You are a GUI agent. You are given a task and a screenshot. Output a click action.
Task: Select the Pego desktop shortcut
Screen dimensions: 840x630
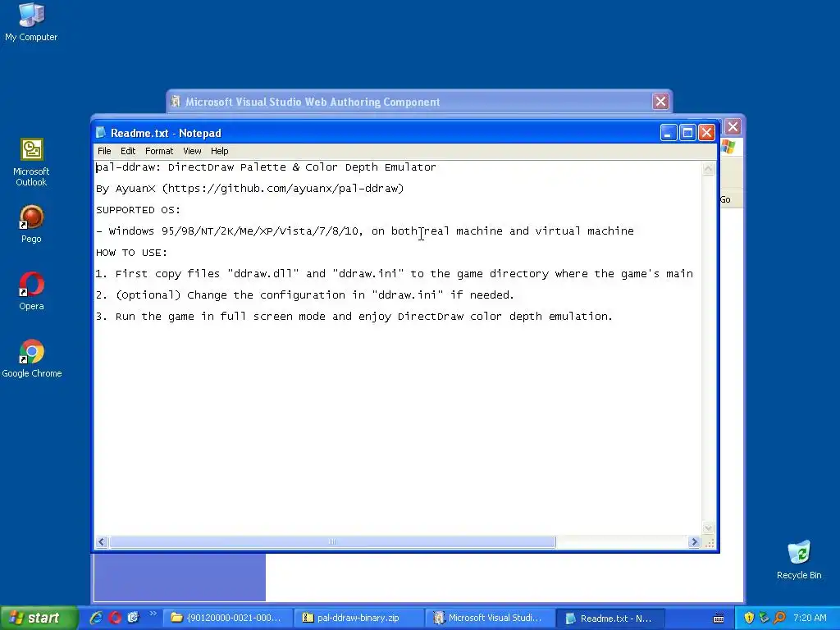point(31,224)
